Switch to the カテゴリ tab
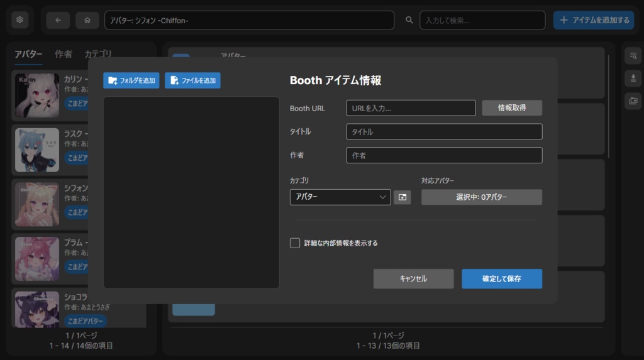Viewport: 644px width, 360px height. point(97,54)
